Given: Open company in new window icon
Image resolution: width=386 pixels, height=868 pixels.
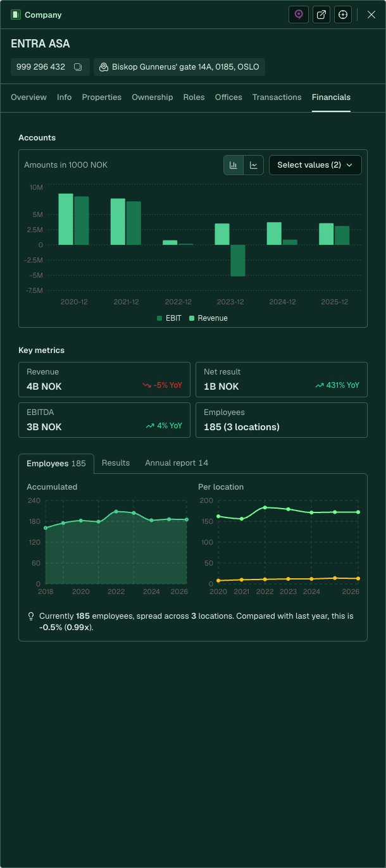Looking at the screenshot, I should coord(321,15).
